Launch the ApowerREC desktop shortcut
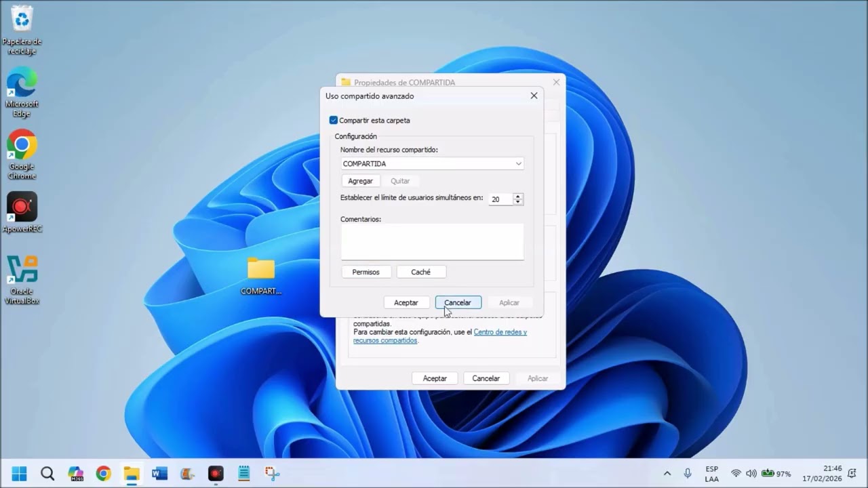The height and width of the screenshot is (488, 868). [22, 212]
